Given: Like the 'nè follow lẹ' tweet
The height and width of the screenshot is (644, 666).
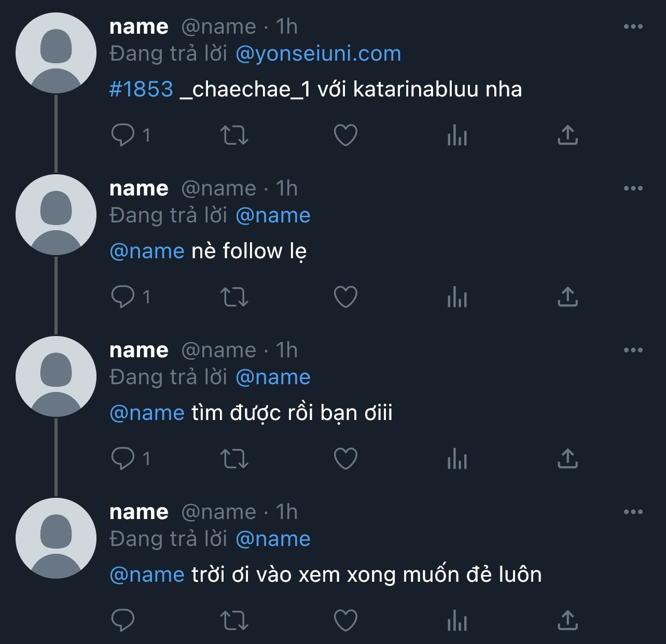Looking at the screenshot, I should click(345, 297).
